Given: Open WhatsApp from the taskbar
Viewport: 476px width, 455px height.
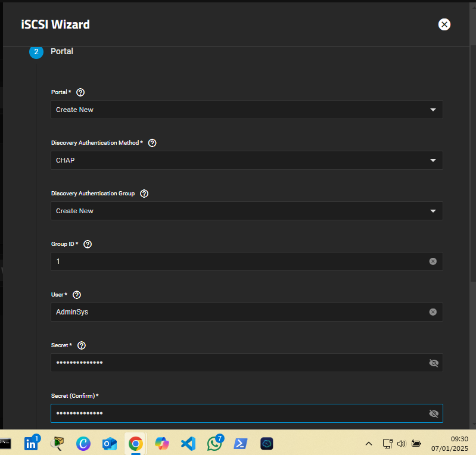Looking at the screenshot, I should [214, 444].
